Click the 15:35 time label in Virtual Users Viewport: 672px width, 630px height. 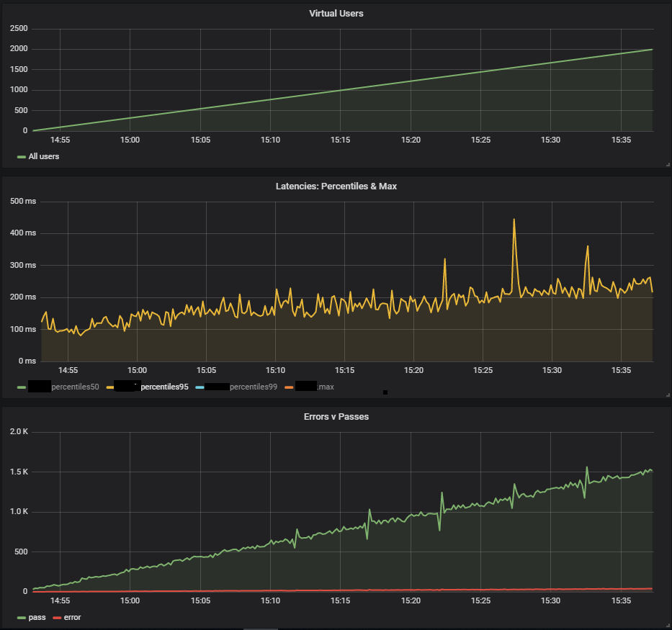pos(621,140)
